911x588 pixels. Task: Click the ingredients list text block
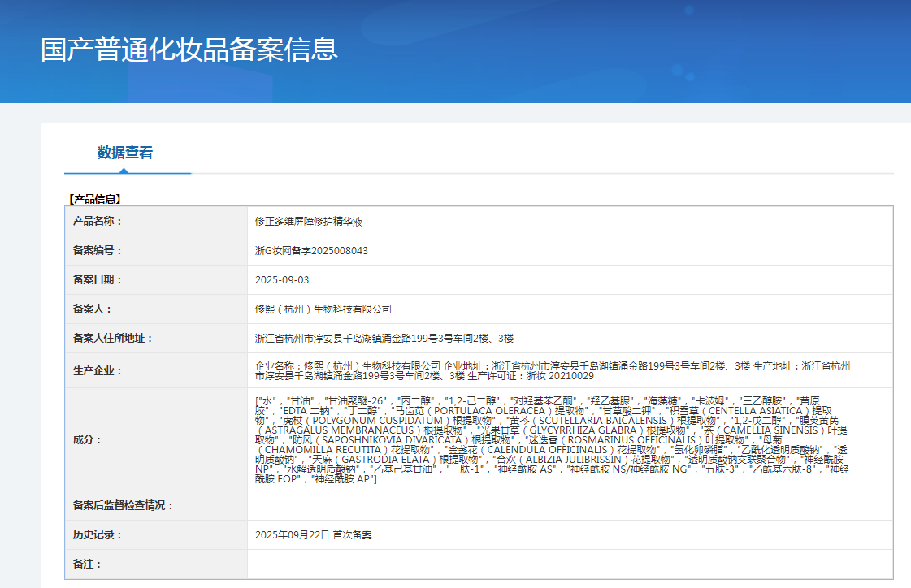pos(553,439)
